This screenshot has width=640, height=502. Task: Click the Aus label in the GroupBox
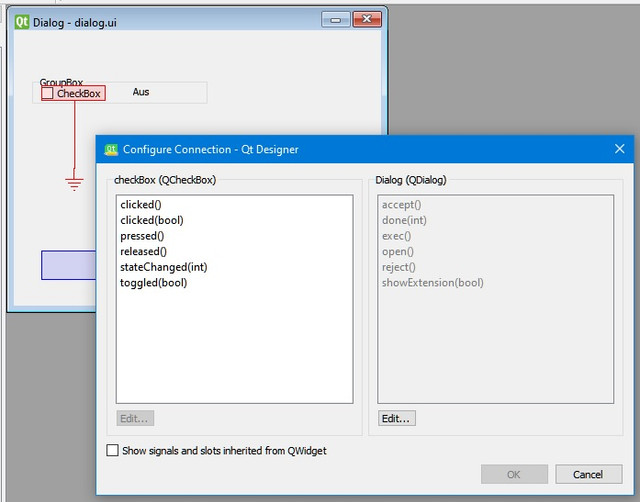click(141, 92)
